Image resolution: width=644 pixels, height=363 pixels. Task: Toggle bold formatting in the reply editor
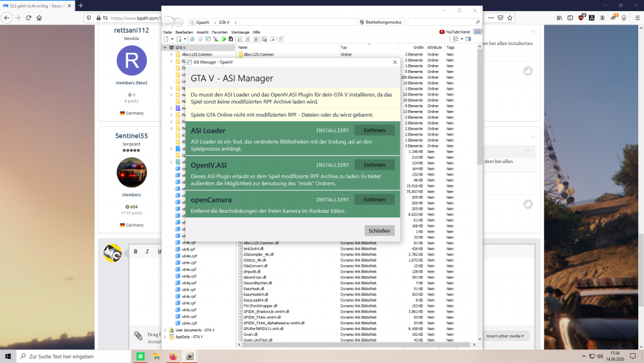coord(136,251)
